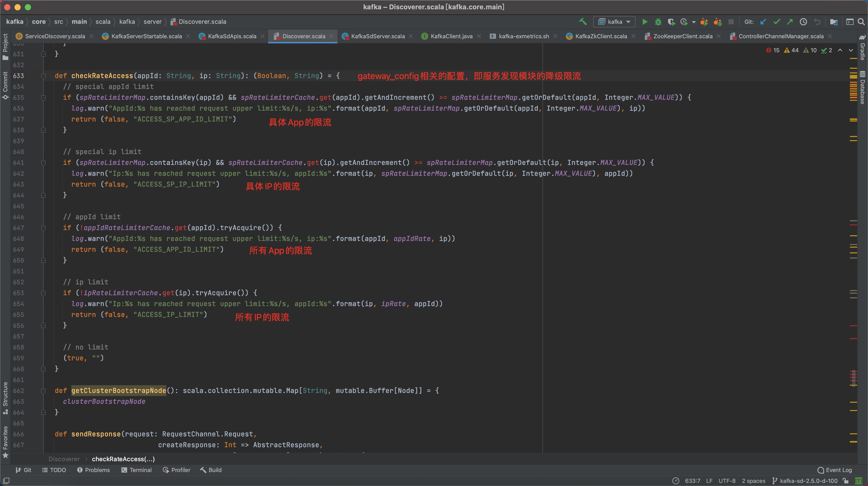Open the kafka run configuration dropdown
Screen dimensions: 868x486
pos(614,22)
